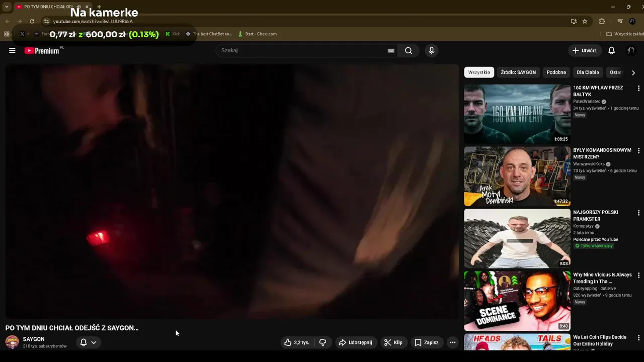Open tab search dropdown in browser

point(7,7)
